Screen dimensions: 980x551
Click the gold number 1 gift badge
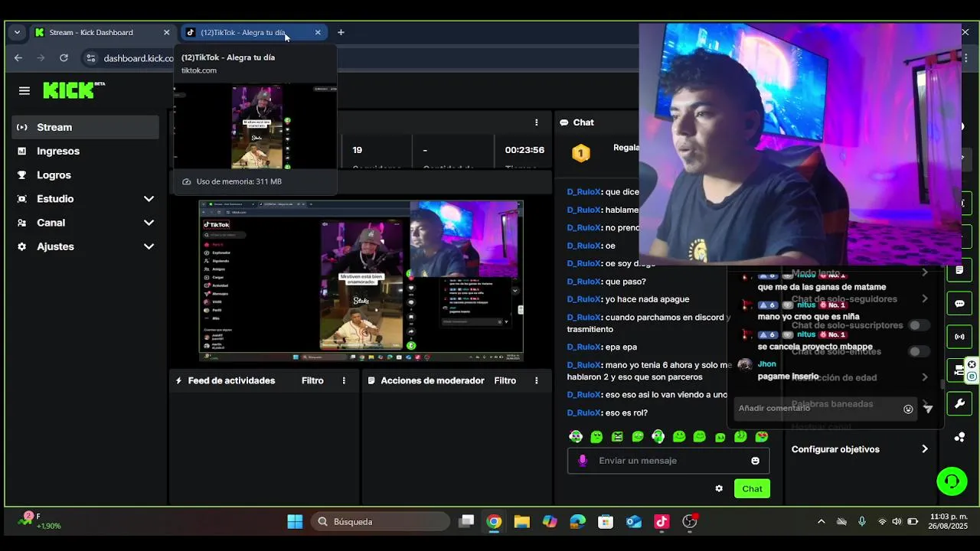[x=581, y=153]
